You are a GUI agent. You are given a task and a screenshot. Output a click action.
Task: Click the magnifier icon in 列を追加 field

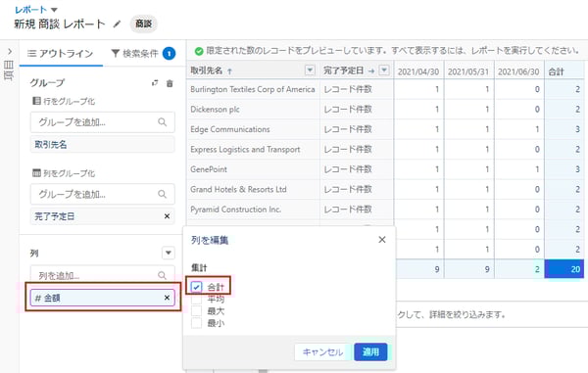point(162,275)
